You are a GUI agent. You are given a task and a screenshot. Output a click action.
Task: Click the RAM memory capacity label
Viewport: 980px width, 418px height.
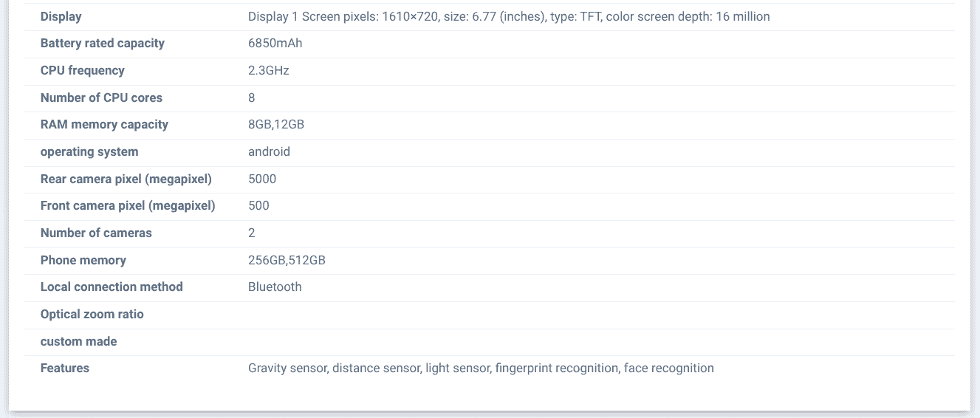(x=104, y=124)
